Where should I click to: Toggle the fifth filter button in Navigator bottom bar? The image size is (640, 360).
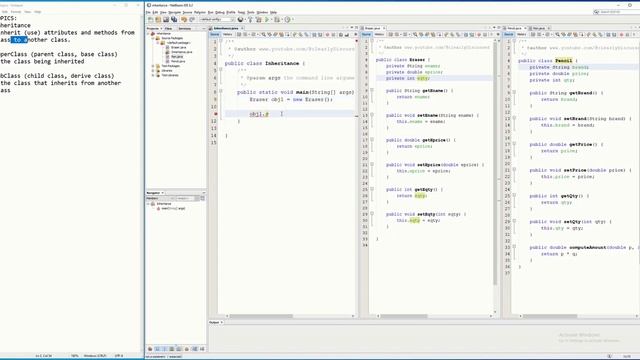(179, 349)
